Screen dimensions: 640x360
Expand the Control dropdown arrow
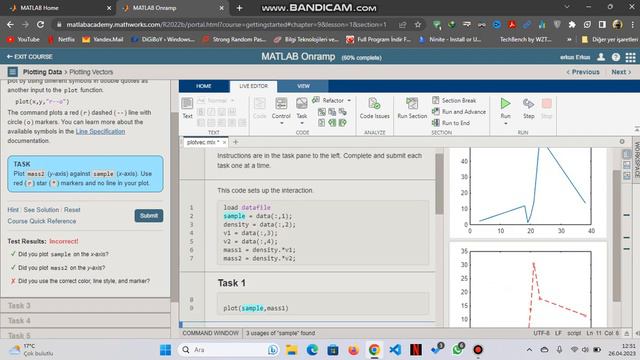(x=281, y=123)
